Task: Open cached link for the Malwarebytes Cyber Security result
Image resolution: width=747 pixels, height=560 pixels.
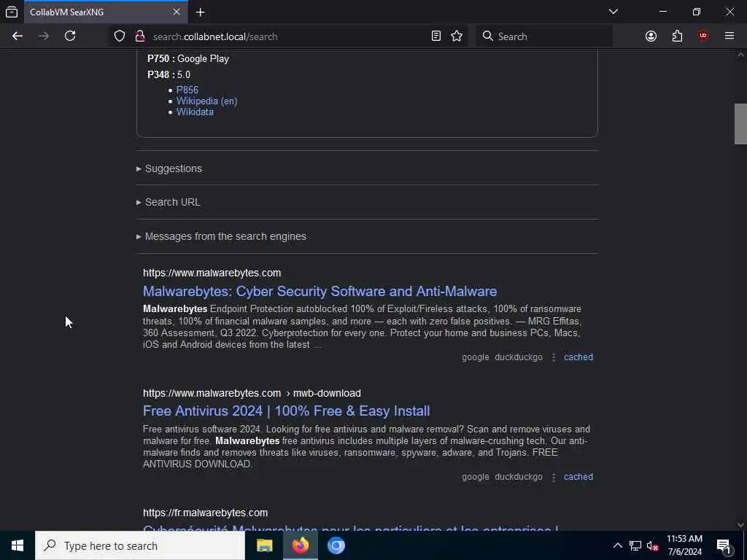Action: tap(578, 357)
